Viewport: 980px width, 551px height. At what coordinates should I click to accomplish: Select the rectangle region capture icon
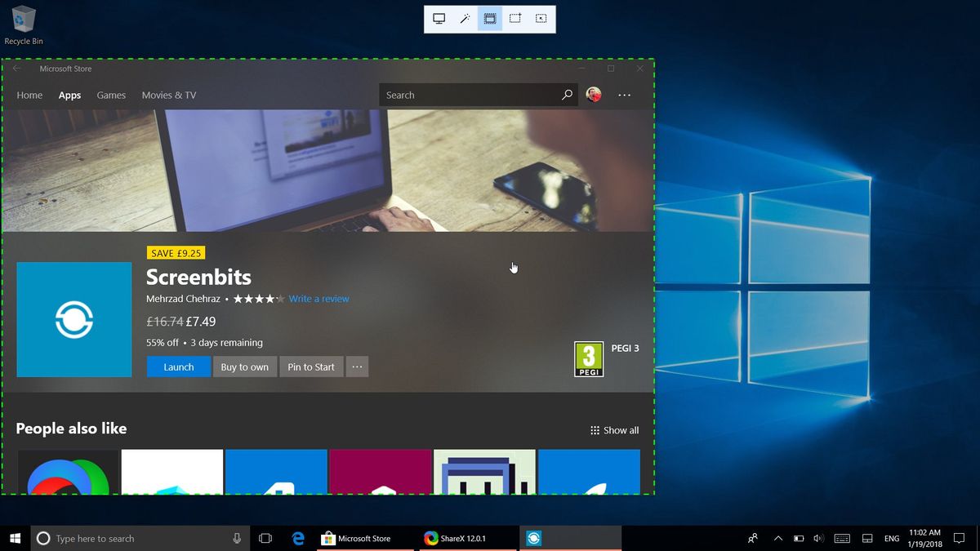[x=515, y=18]
